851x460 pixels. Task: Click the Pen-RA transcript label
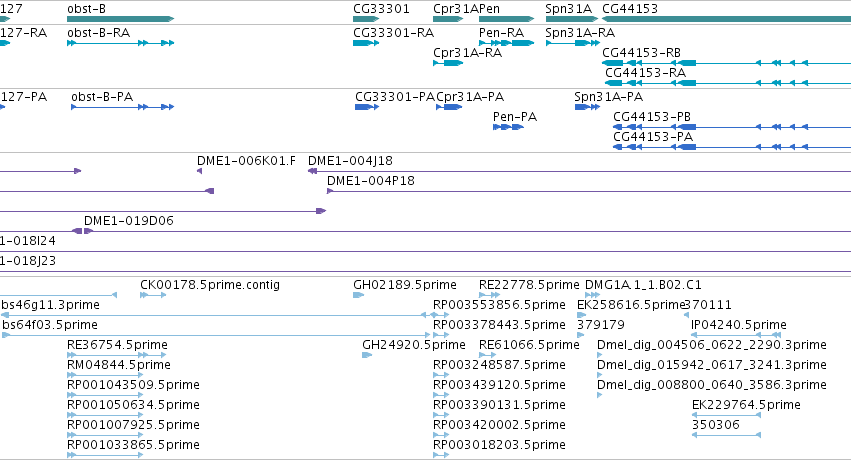pos(501,33)
